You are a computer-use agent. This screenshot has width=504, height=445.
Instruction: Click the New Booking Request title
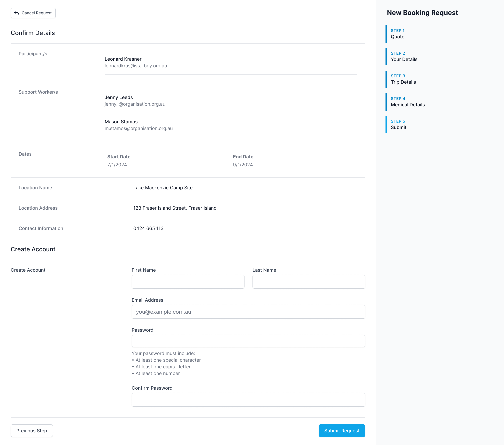pos(422,13)
